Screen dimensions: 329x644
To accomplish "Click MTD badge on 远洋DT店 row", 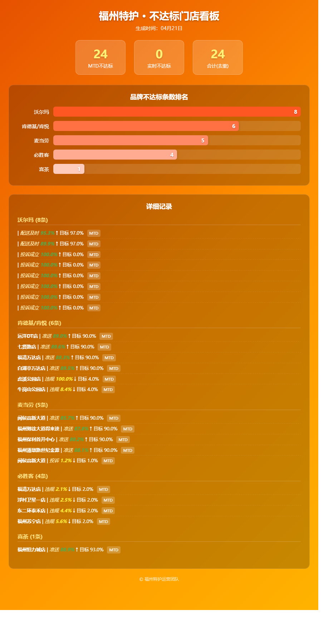I will (106, 336).
